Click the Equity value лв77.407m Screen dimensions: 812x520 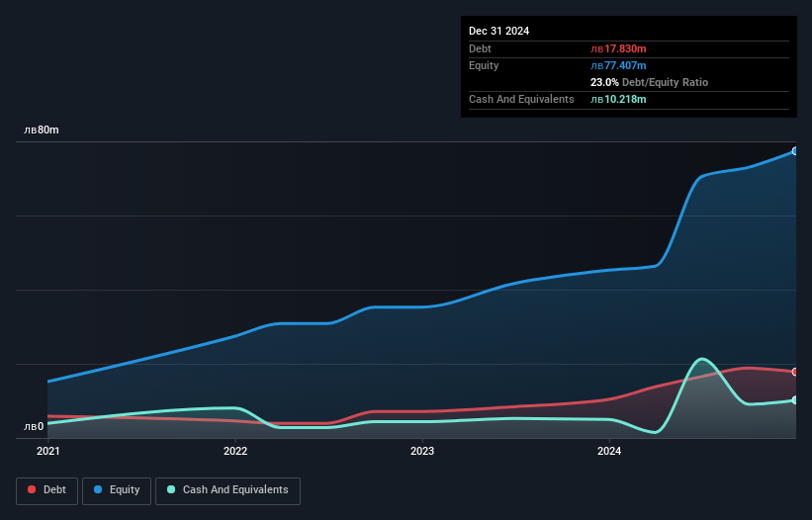[x=618, y=65]
